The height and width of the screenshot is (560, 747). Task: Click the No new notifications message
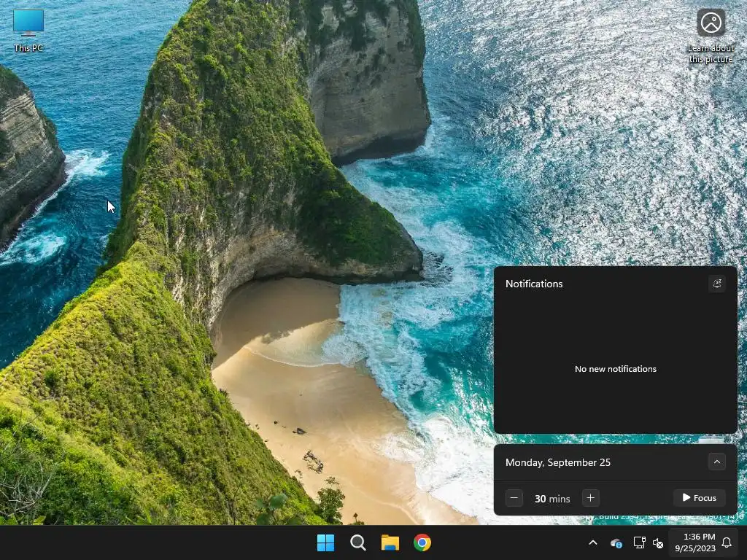(x=616, y=369)
